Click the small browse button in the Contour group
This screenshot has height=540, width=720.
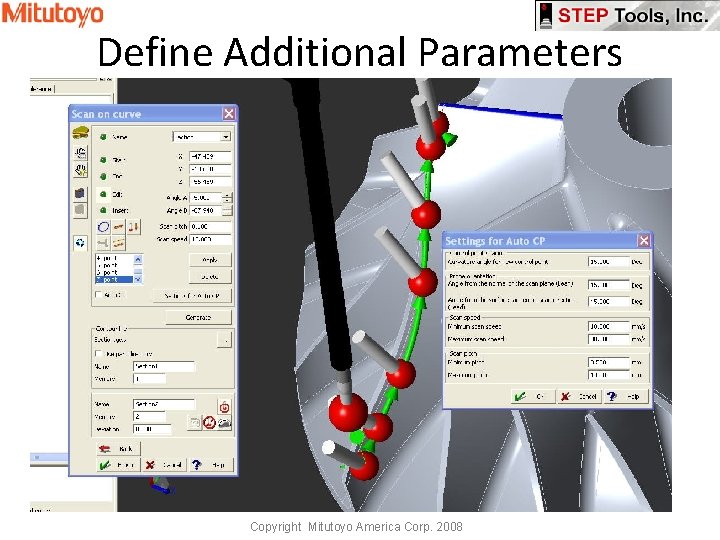click(x=225, y=340)
